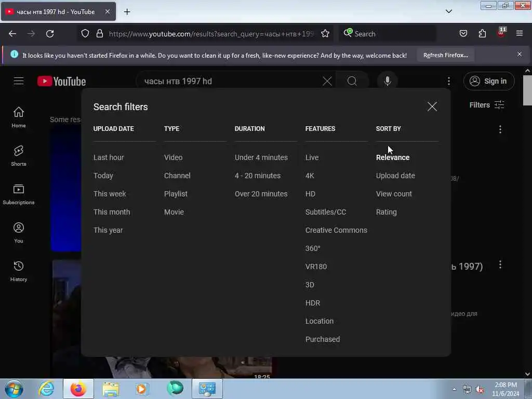Choose duration Over 20 minutes

pos(261,194)
